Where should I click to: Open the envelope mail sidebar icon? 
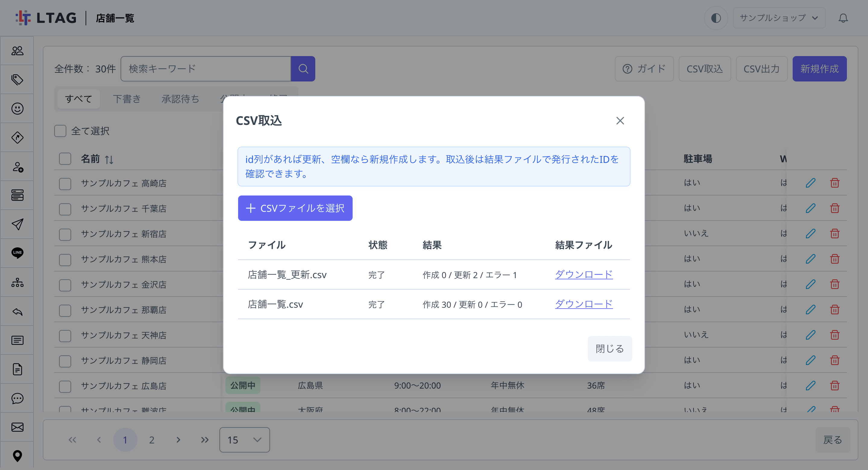tap(17, 427)
